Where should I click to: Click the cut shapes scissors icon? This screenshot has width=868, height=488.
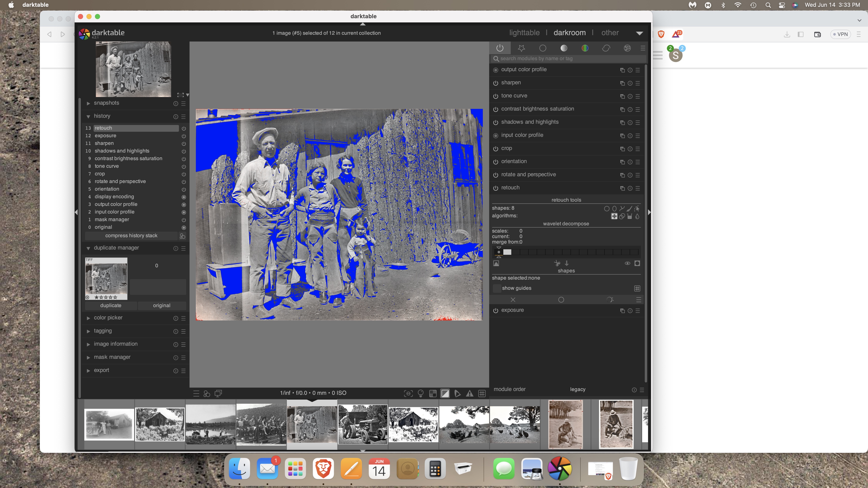click(557, 263)
